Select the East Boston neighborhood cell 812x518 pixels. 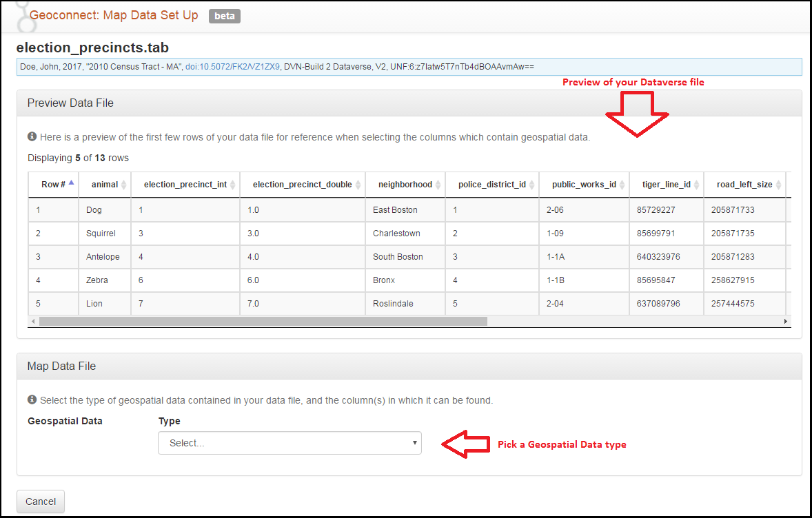coord(395,210)
